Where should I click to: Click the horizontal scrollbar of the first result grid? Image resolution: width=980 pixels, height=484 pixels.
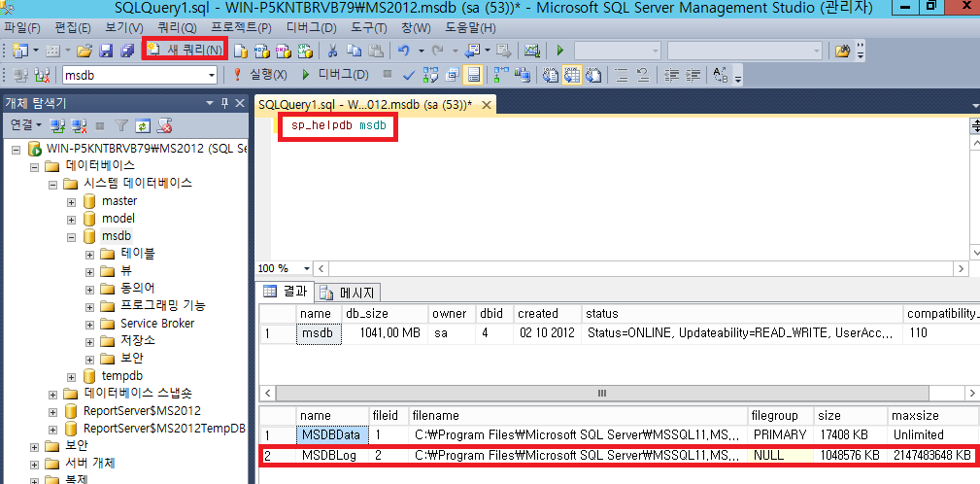click(602, 394)
